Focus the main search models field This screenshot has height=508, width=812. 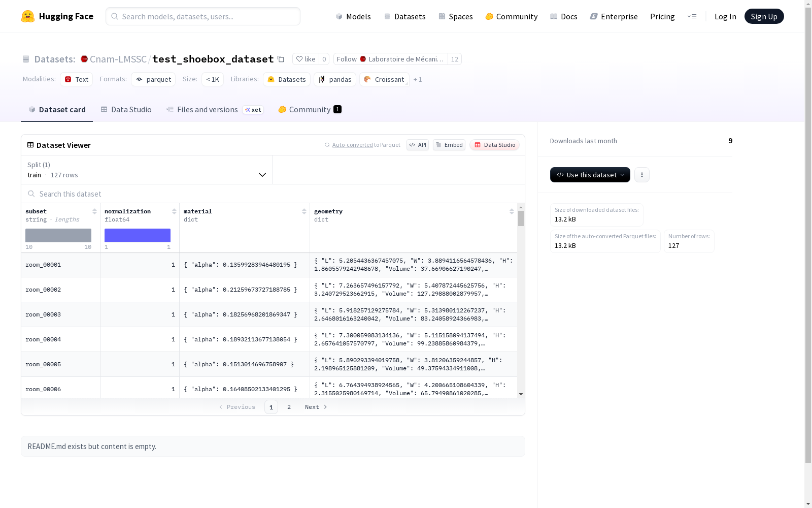[203, 16]
